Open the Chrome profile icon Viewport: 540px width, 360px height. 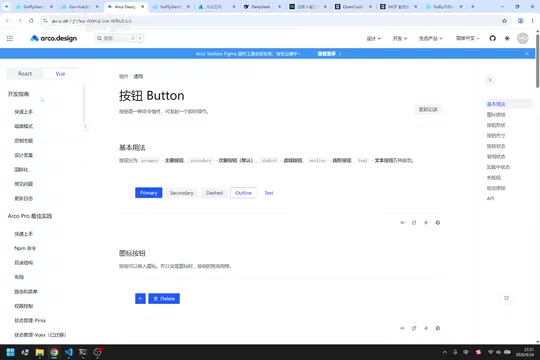520,21
